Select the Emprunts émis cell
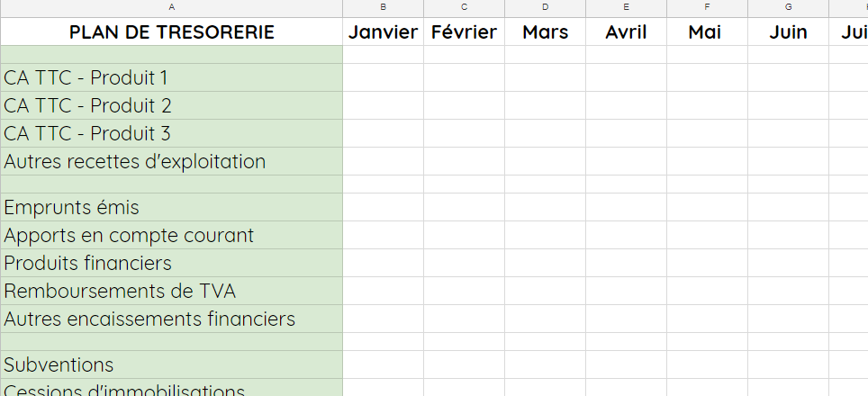 coord(172,207)
